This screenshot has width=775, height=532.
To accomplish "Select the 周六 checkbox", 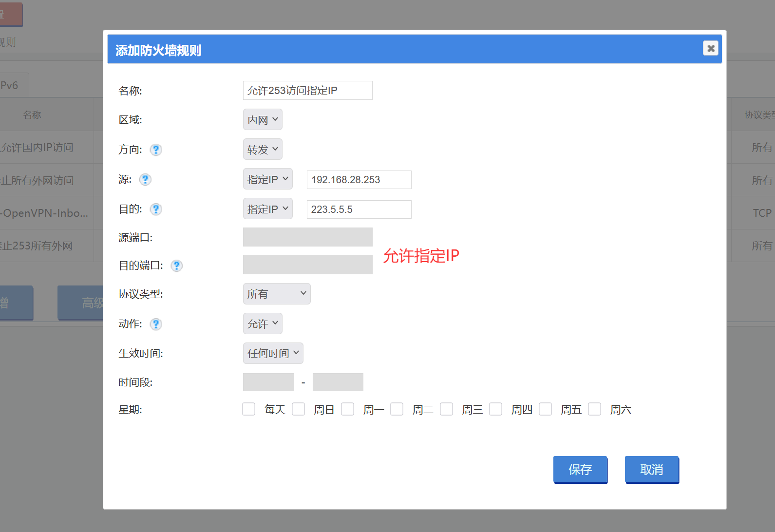I will click(x=595, y=409).
